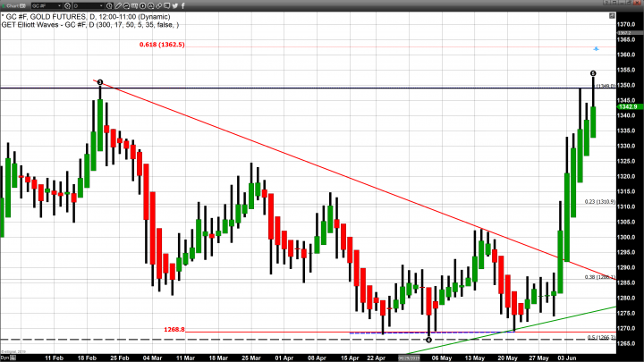The width and height of the screenshot is (644, 362).
Task: Click the Elliott wave marker 5 at top
Action: click(594, 72)
